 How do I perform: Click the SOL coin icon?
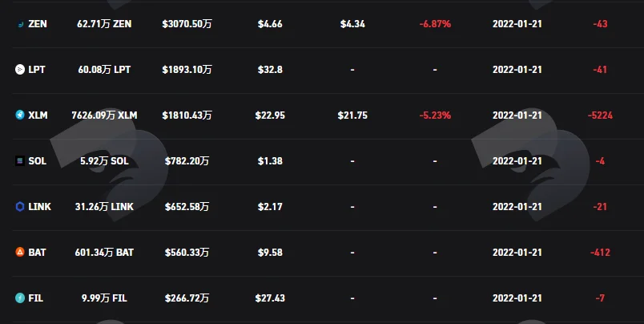[20, 160]
